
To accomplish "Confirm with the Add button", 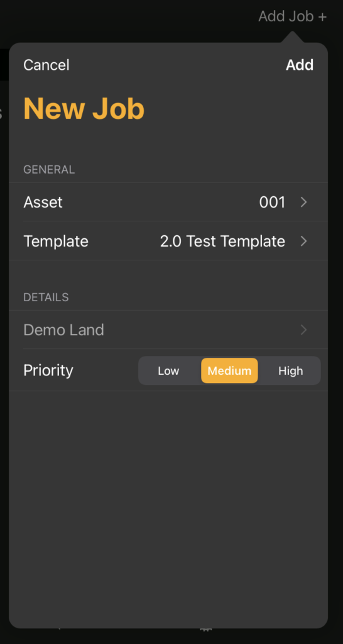I will click(x=300, y=65).
